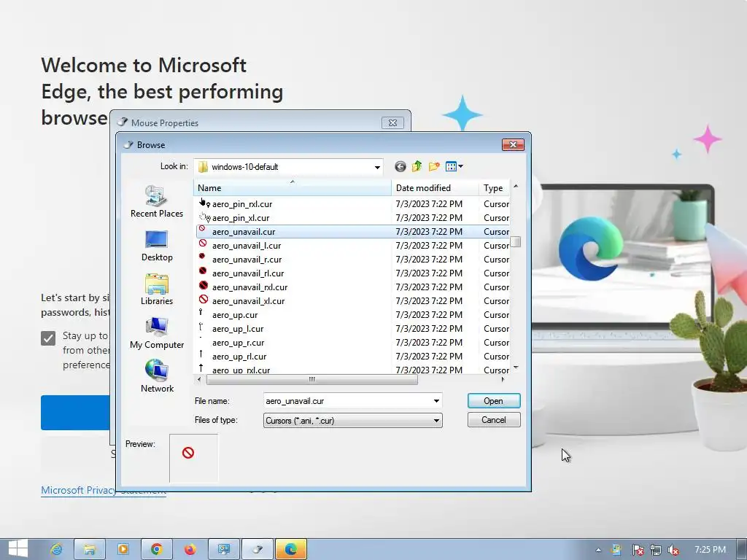Open Network location
Viewport: 747px width, 560px height.
(157, 377)
